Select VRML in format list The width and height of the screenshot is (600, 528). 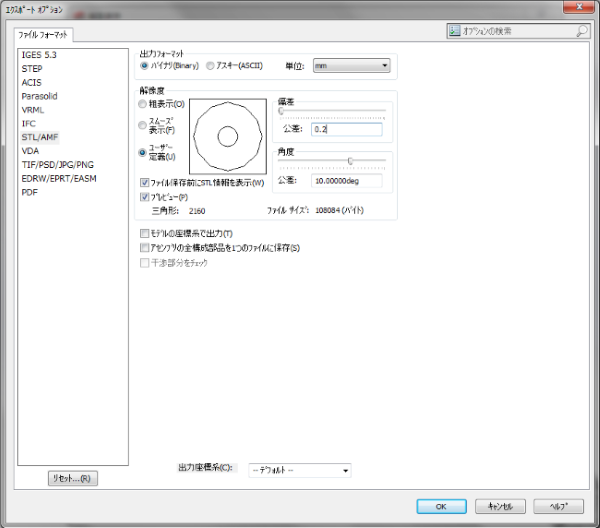33,110
